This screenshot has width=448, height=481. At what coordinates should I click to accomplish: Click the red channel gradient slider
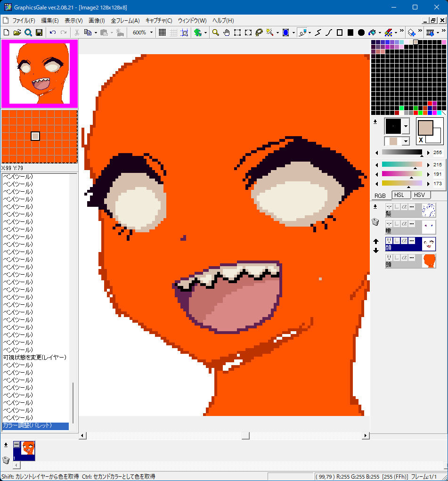click(x=402, y=164)
